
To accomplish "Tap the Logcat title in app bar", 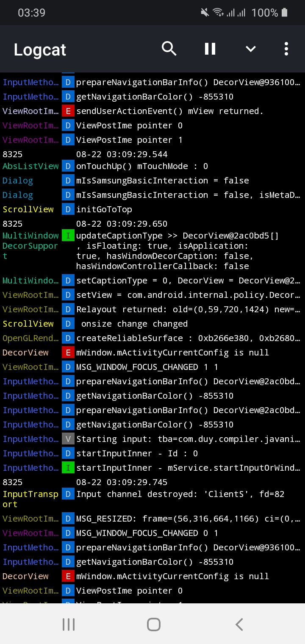I will pyautogui.click(x=39, y=50).
